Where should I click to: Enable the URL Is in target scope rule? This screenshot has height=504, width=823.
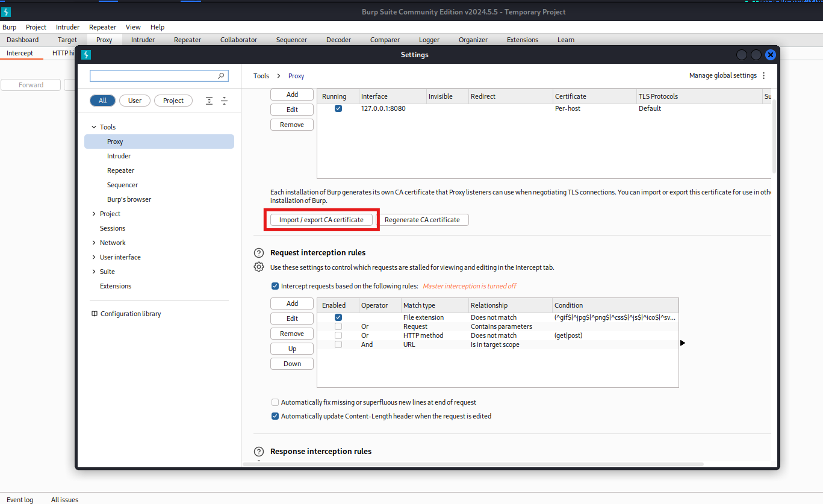(x=338, y=344)
